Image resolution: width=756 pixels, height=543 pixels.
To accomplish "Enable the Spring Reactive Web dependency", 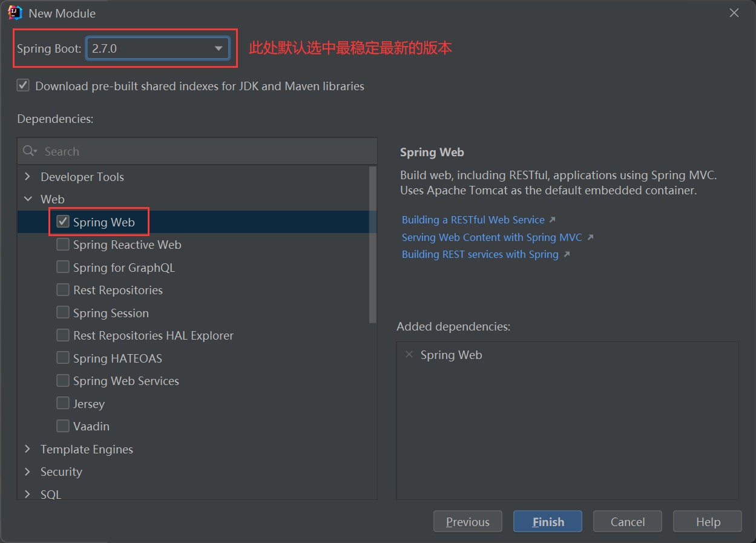I will (62, 244).
